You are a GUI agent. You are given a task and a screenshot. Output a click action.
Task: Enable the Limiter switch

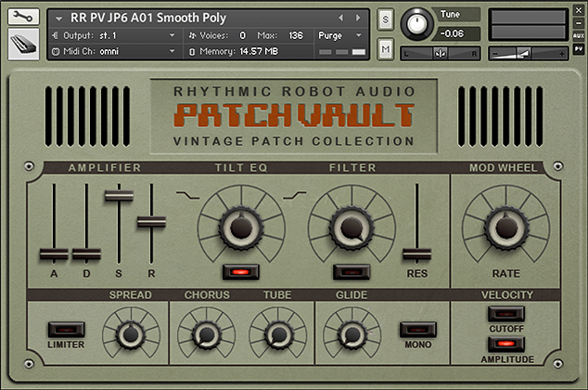tap(65, 329)
